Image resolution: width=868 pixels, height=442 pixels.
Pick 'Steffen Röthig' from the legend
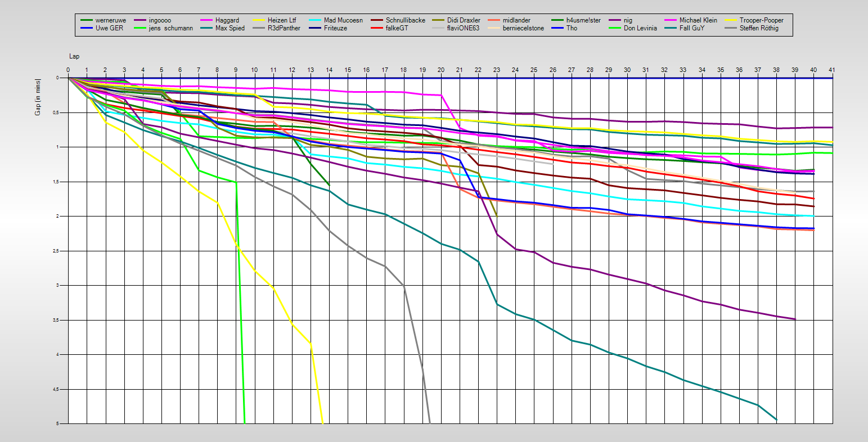759,28
